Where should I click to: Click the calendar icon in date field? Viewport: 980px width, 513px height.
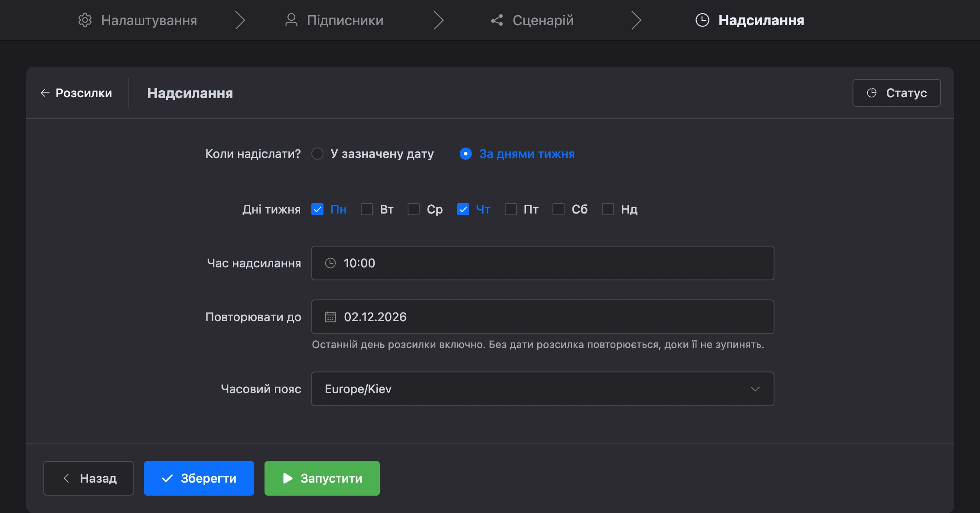330,317
